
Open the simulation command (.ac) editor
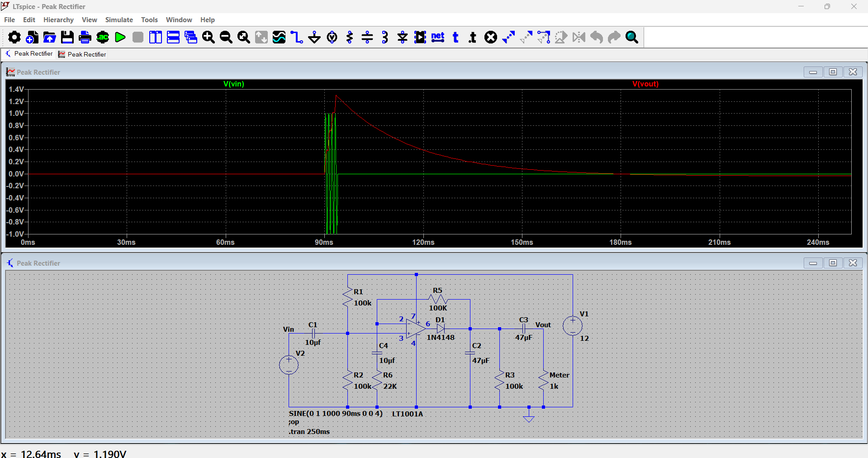tap(103, 37)
